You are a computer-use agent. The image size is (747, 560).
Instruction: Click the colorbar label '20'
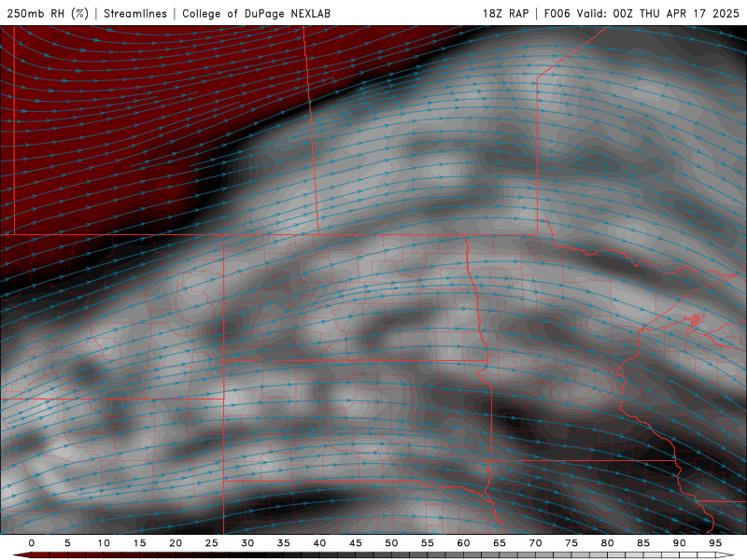click(x=176, y=543)
